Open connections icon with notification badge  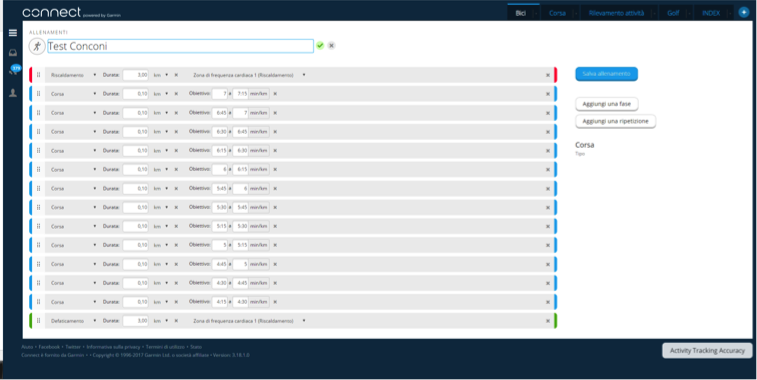pos(14,70)
